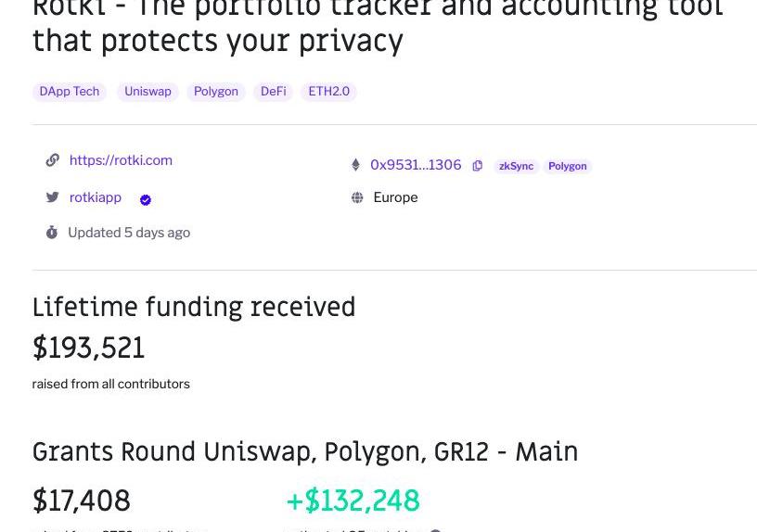757x532 pixels.
Task: Select the Polygon tag under the title
Action: pos(216,92)
